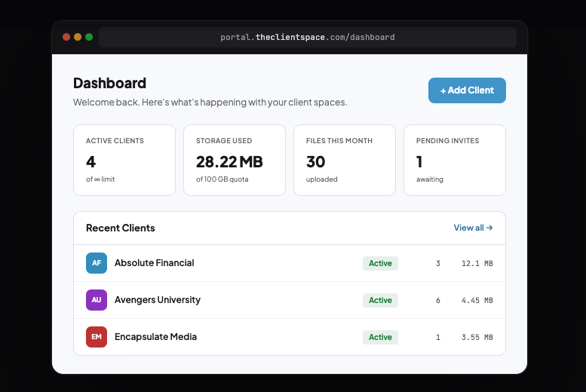Click the STORAGE USED card label
The image size is (586, 392).
(x=224, y=141)
